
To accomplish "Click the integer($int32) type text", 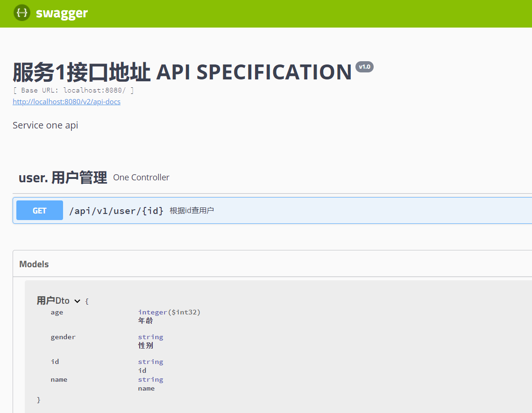I will pyautogui.click(x=169, y=312).
